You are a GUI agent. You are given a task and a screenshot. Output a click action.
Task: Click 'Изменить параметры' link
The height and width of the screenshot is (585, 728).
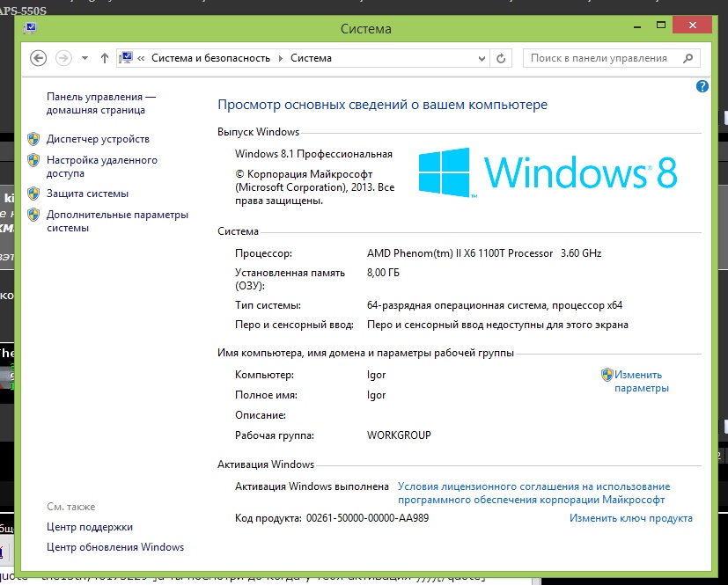[642, 381]
